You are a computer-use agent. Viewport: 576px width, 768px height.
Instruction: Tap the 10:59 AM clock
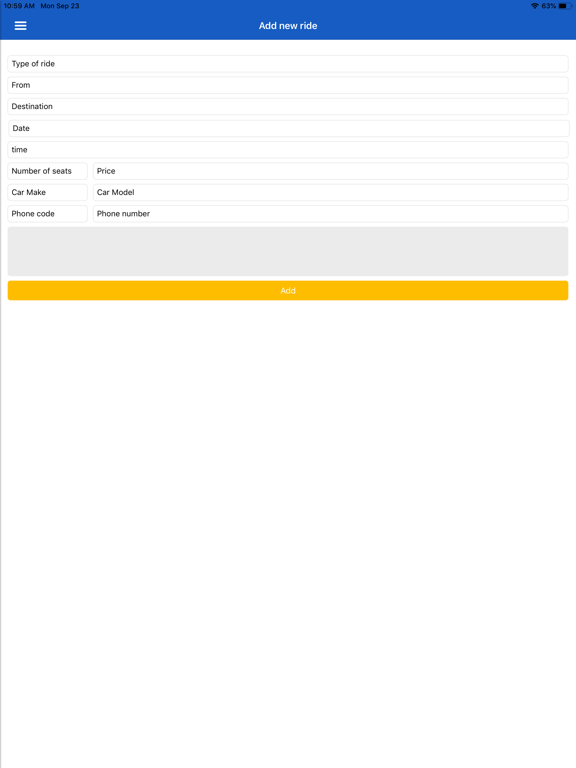click(19, 6)
